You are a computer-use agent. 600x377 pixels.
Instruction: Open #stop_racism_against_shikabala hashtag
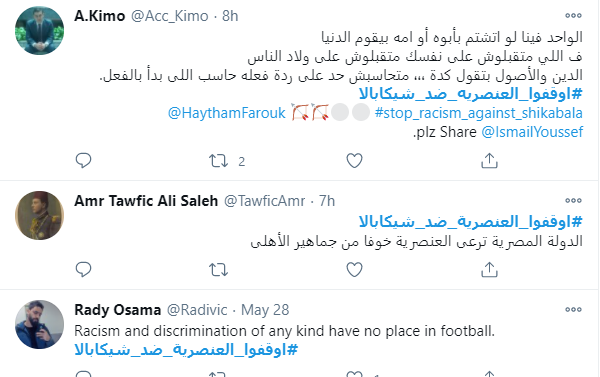(479, 113)
